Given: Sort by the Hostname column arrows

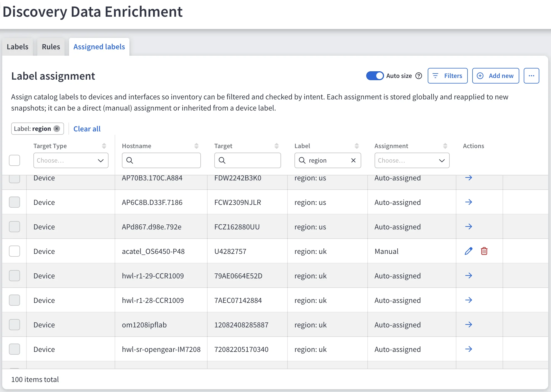Looking at the screenshot, I should point(196,146).
